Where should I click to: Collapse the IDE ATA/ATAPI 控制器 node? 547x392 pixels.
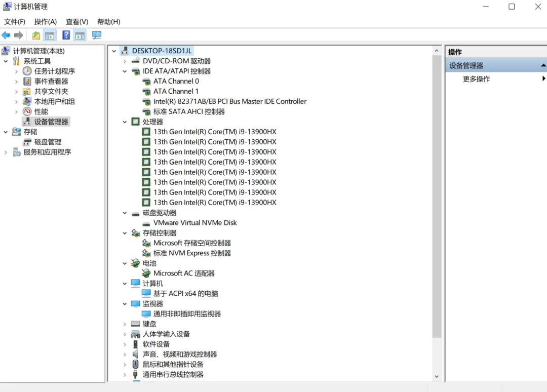(125, 71)
